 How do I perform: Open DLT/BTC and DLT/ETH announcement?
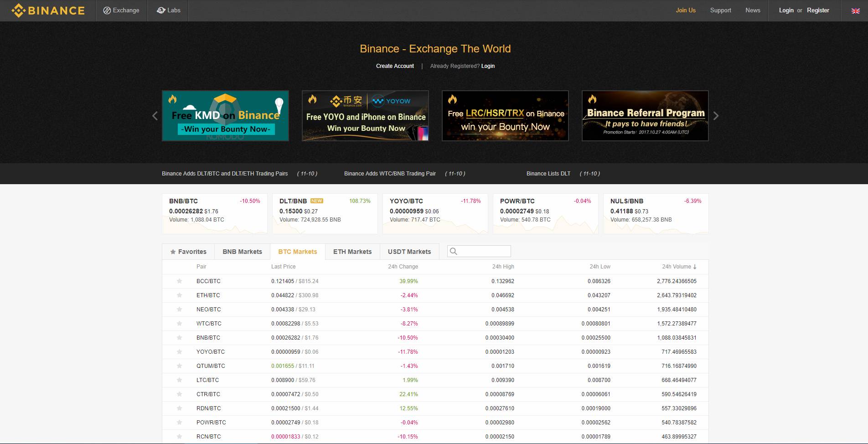tap(225, 174)
